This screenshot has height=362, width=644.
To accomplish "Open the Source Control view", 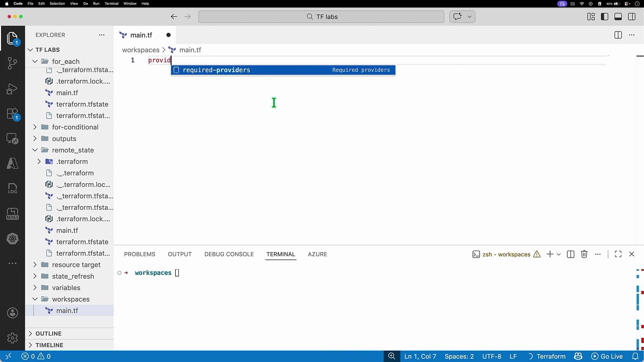I will click(12, 63).
